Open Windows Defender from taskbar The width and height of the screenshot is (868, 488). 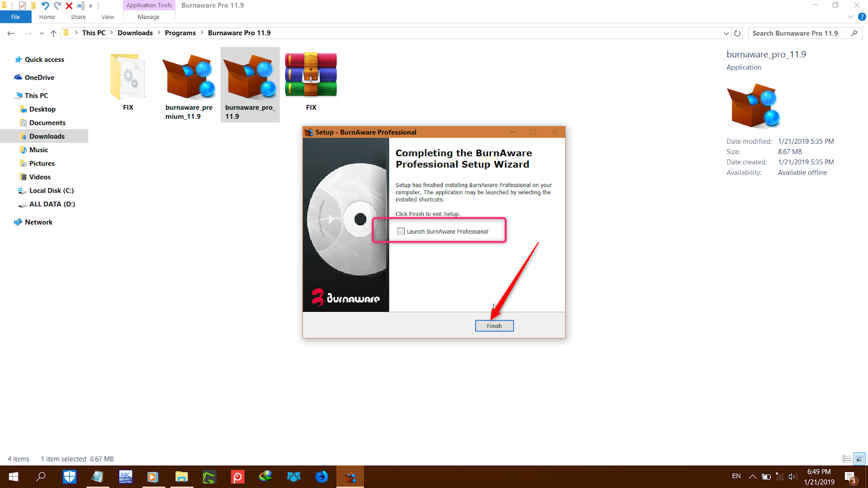pyautogui.click(x=69, y=477)
